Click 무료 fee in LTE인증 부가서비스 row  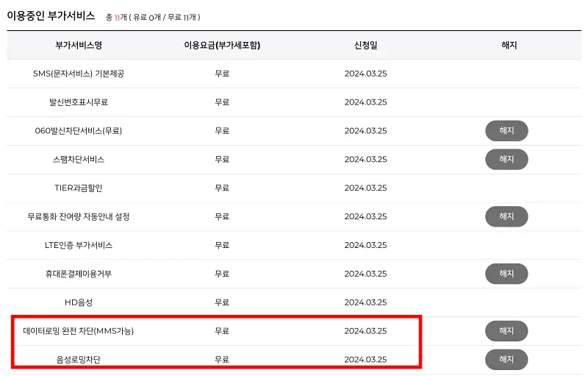222,245
